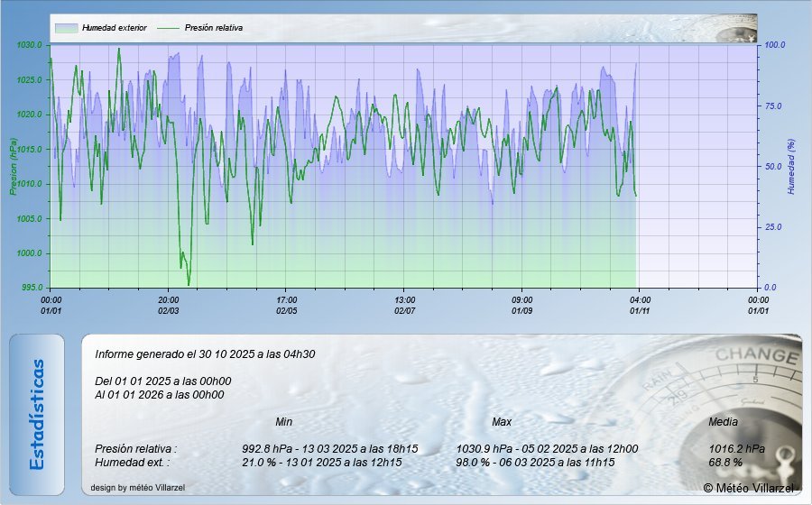Click the Presion (hPa) left axis title
Screen dimensions: 812x505
[x=14, y=167]
